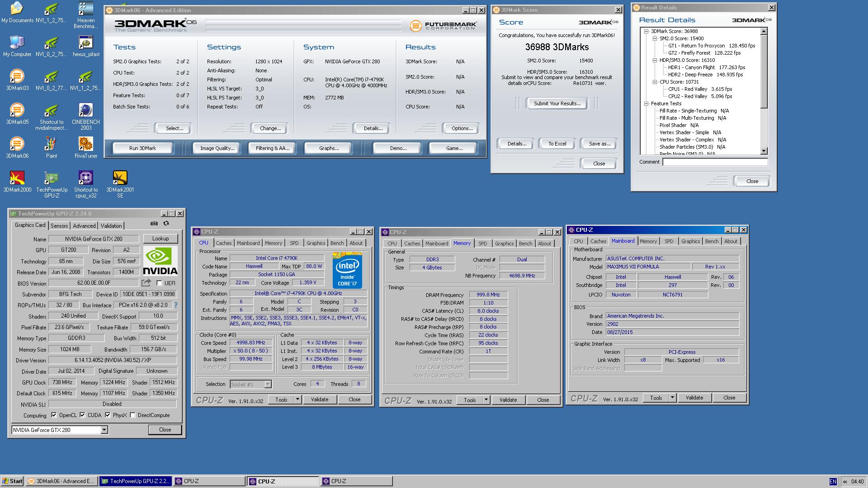Toggle the UEFI checkbox in GPU-Z

(x=159, y=283)
